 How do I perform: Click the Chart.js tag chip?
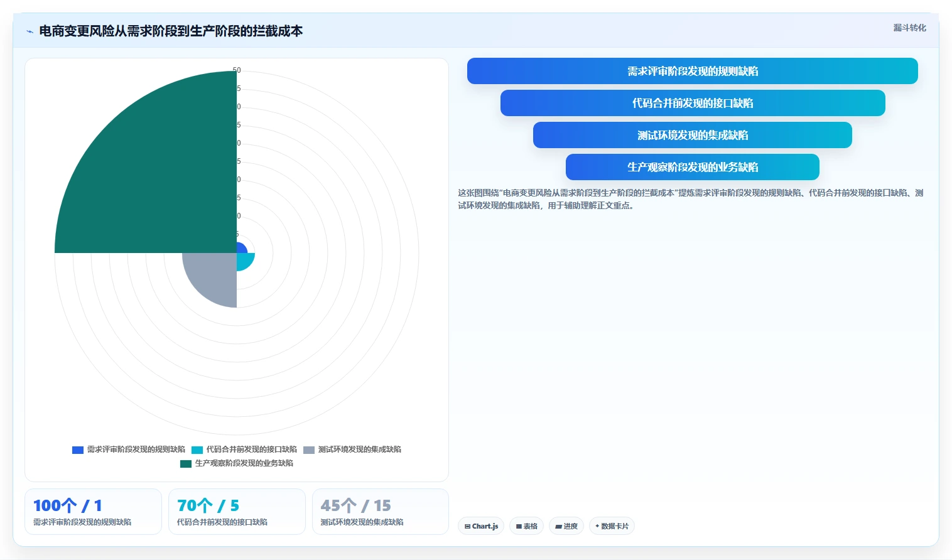[481, 526]
